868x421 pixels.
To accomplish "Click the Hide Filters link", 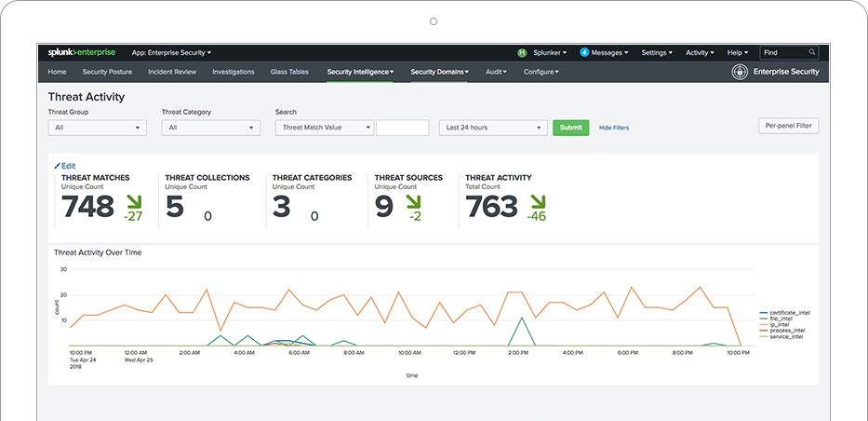I will (614, 128).
